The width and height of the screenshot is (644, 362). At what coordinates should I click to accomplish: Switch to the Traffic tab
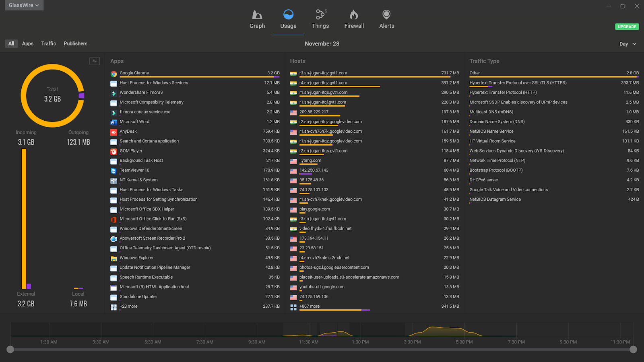click(x=48, y=43)
